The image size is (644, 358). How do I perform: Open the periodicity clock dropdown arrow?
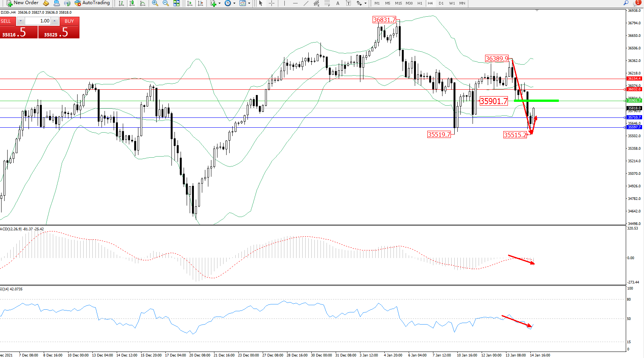point(234,3)
